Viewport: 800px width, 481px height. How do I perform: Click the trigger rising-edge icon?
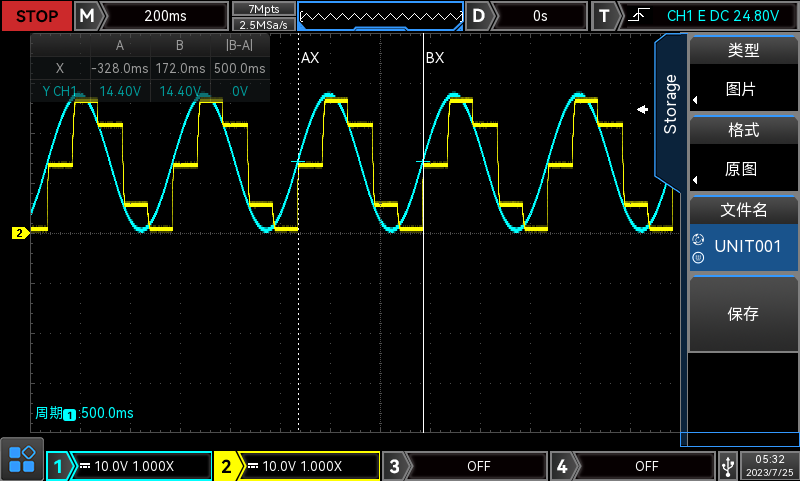[637, 15]
